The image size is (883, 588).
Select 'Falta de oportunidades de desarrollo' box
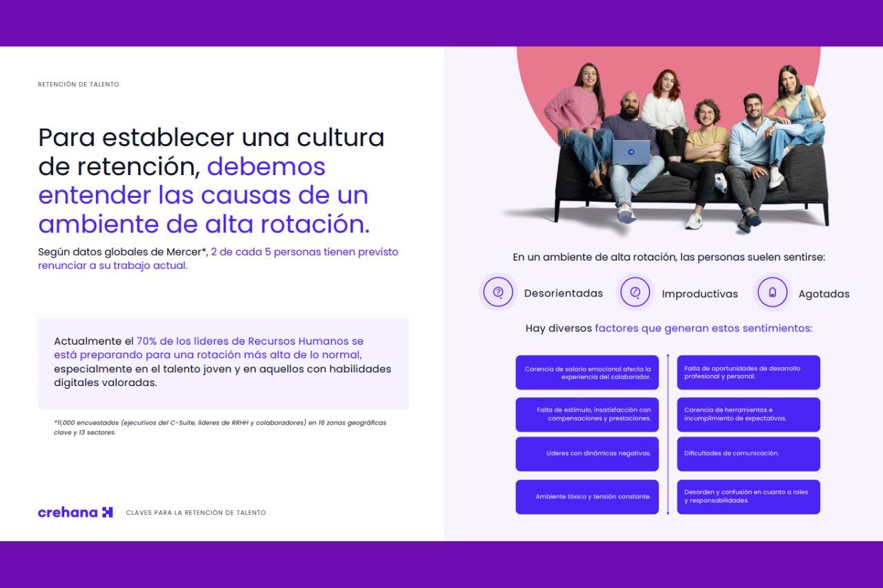click(748, 373)
